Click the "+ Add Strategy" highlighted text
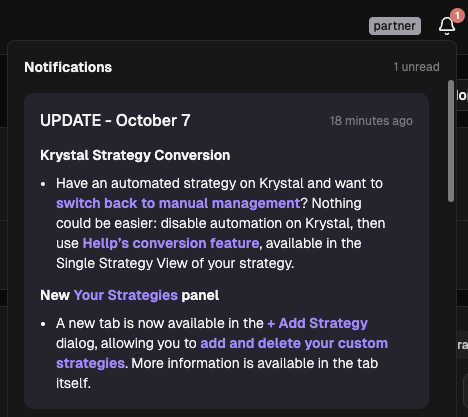 point(317,323)
